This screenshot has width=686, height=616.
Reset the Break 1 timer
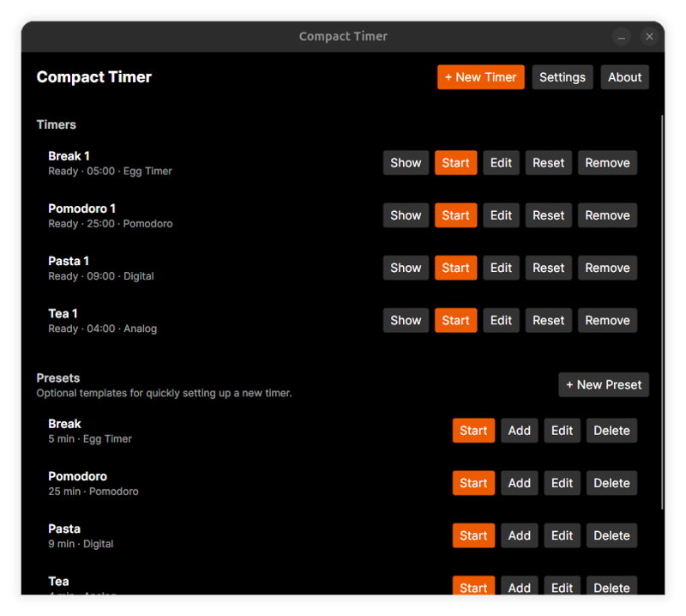pyautogui.click(x=548, y=163)
